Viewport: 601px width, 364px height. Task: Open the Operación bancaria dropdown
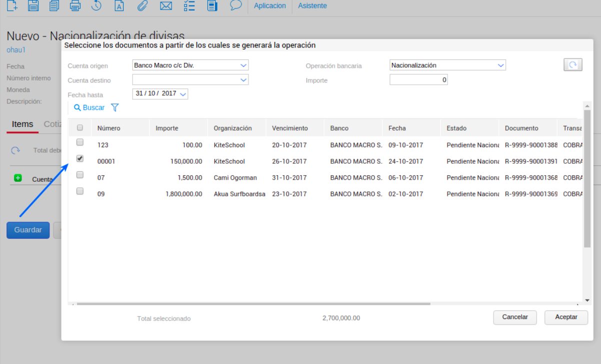pyautogui.click(x=500, y=65)
